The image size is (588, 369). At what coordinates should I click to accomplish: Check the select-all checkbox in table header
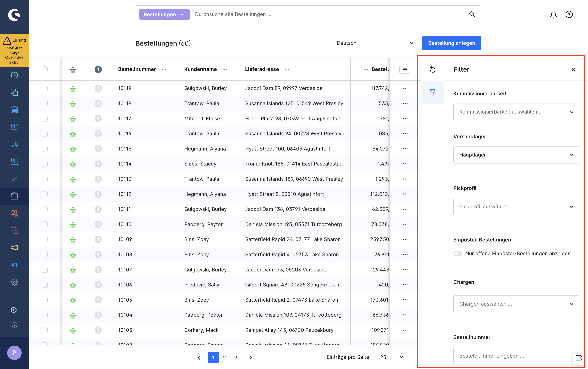pos(45,69)
